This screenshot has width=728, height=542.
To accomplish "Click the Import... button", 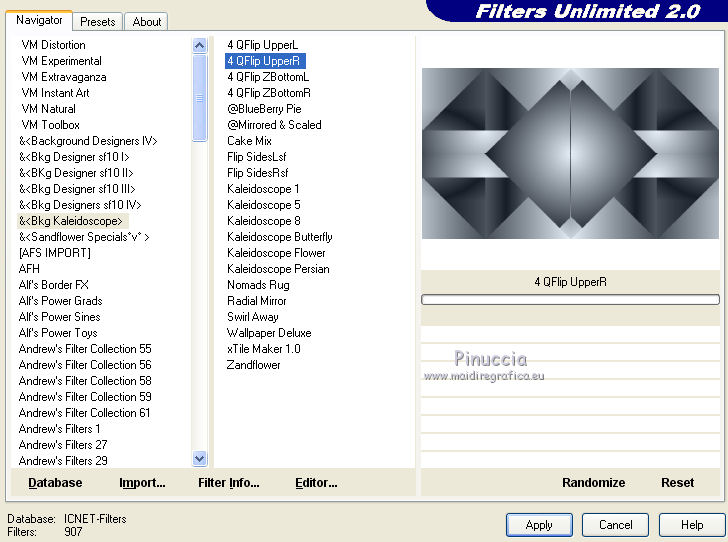I will 142,483.
